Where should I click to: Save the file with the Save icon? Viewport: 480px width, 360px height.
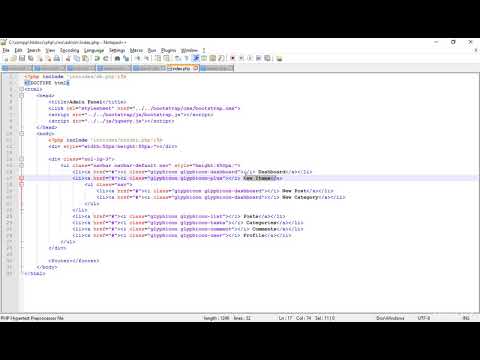(22, 58)
